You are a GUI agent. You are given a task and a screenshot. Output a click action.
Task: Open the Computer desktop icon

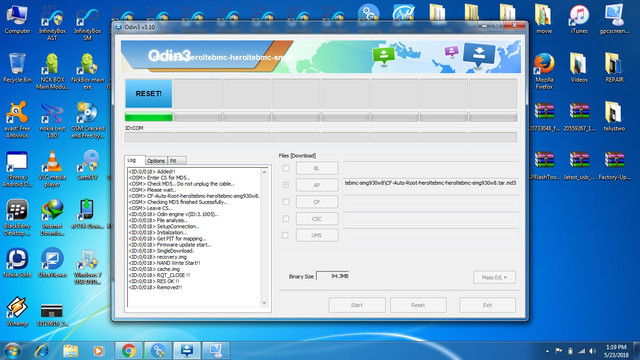click(17, 20)
